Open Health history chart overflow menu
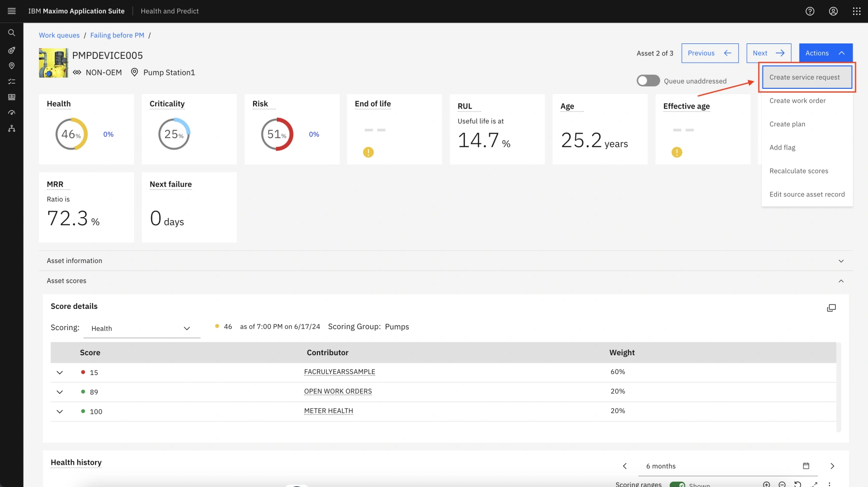The width and height of the screenshot is (868, 487). point(829,484)
